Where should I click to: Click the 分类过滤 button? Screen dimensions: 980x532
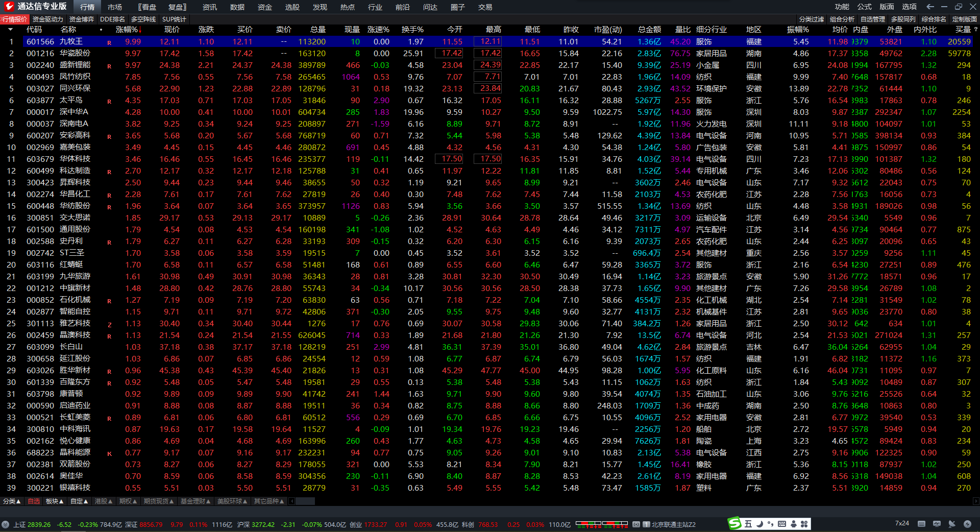[x=812, y=19]
